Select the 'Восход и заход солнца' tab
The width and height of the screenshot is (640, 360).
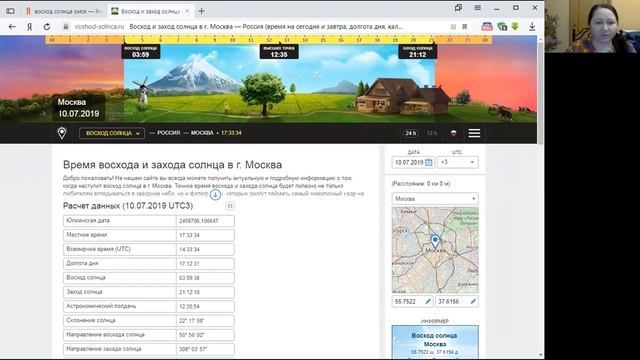(x=150, y=11)
